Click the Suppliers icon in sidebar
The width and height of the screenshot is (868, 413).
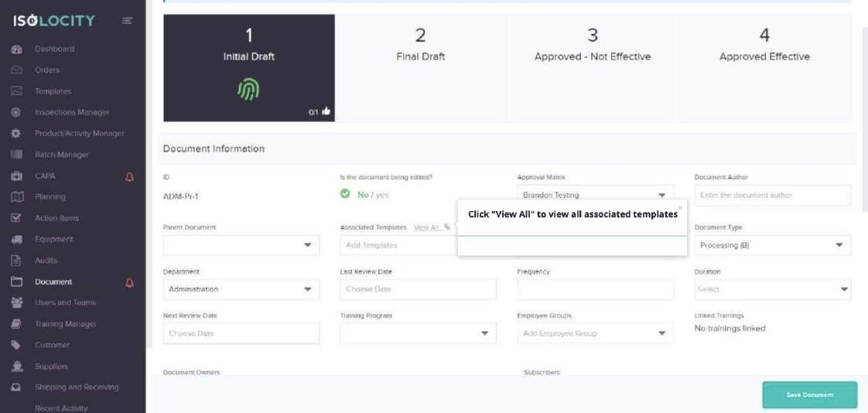[x=16, y=366]
